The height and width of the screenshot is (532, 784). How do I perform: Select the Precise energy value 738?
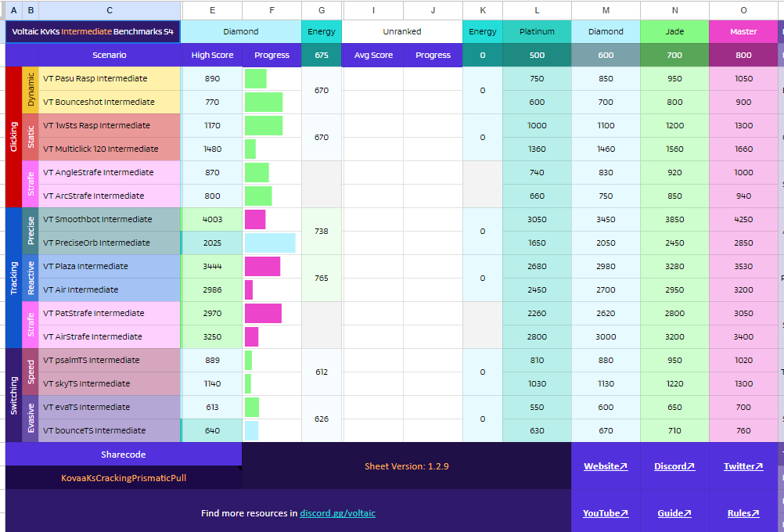click(x=322, y=231)
